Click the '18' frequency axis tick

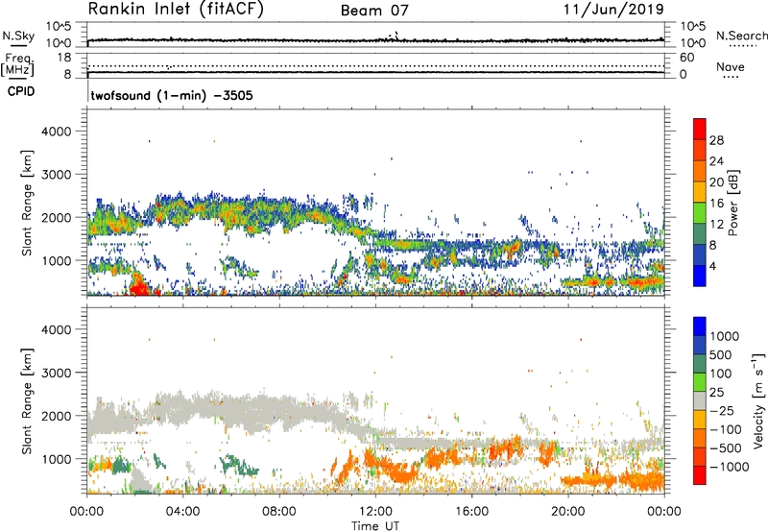[64, 58]
